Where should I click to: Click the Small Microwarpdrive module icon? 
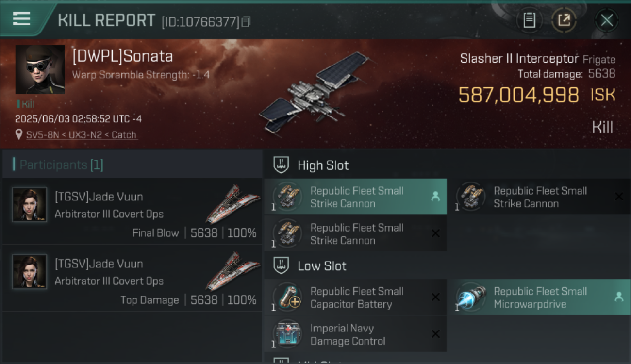coord(471,297)
